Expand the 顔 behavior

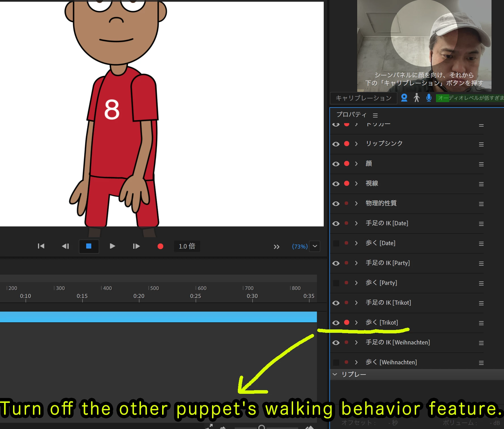356,164
